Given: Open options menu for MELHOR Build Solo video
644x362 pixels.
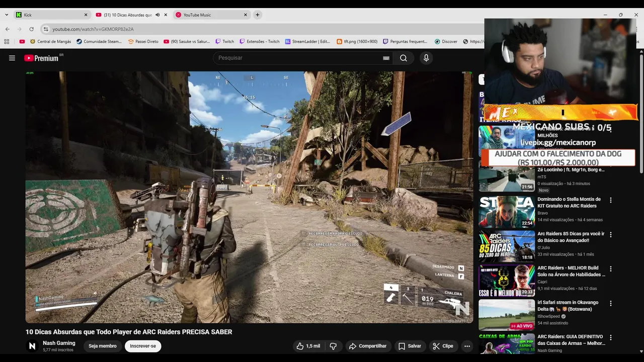Looking at the screenshot, I should [x=611, y=269].
